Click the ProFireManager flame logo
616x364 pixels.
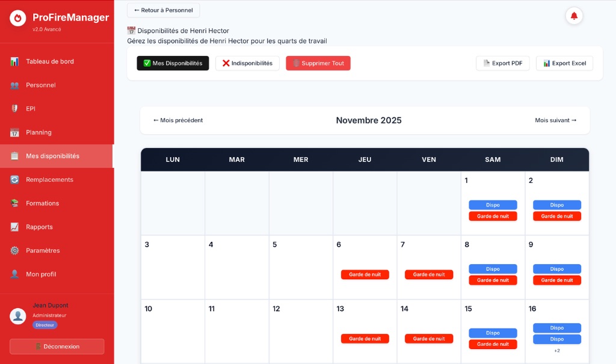point(18,18)
